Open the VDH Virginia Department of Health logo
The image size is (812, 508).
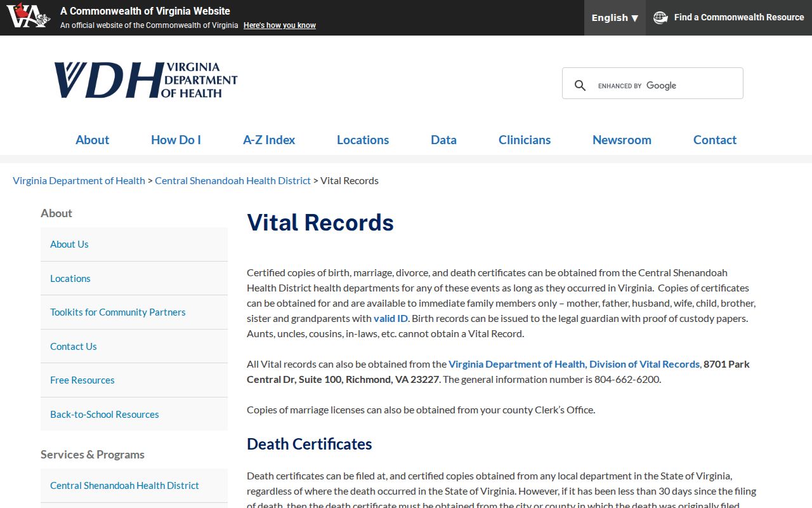click(146, 80)
